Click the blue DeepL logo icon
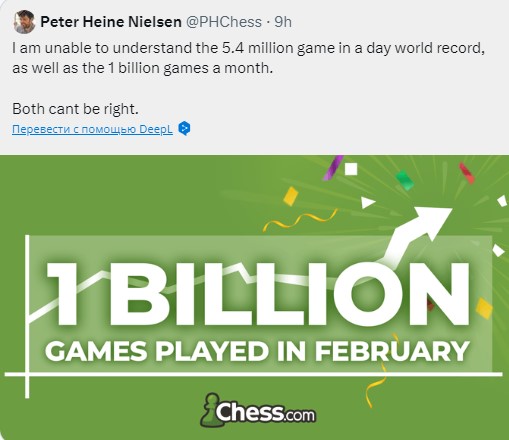 [x=184, y=129]
